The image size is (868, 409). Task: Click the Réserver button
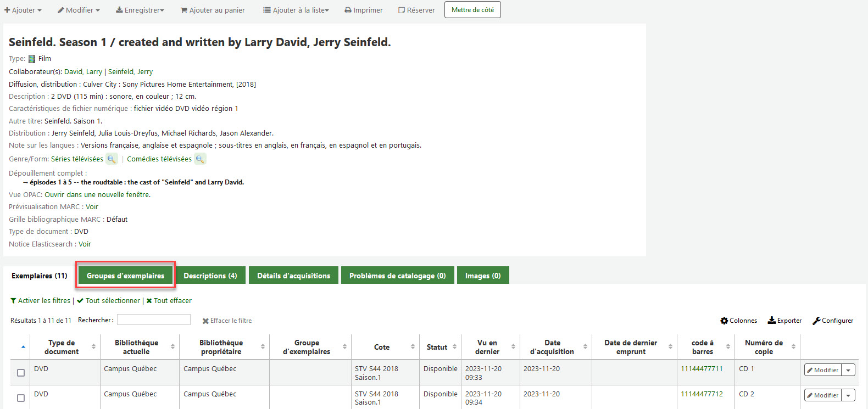[x=416, y=10]
